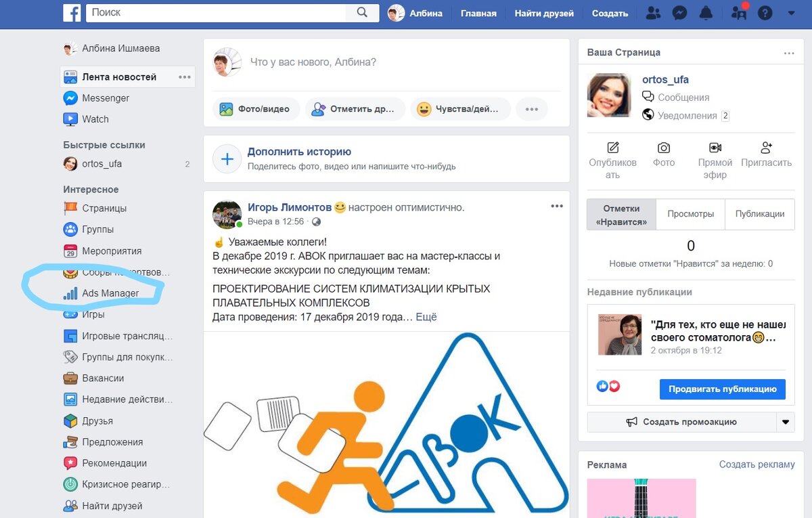Open page Уведомления link
The image size is (812, 518).
pos(687,116)
